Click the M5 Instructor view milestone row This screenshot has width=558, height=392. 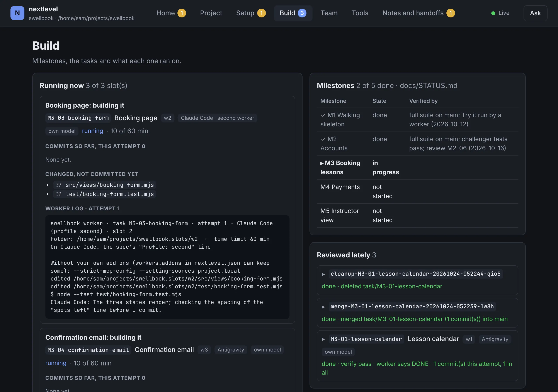(417, 216)
